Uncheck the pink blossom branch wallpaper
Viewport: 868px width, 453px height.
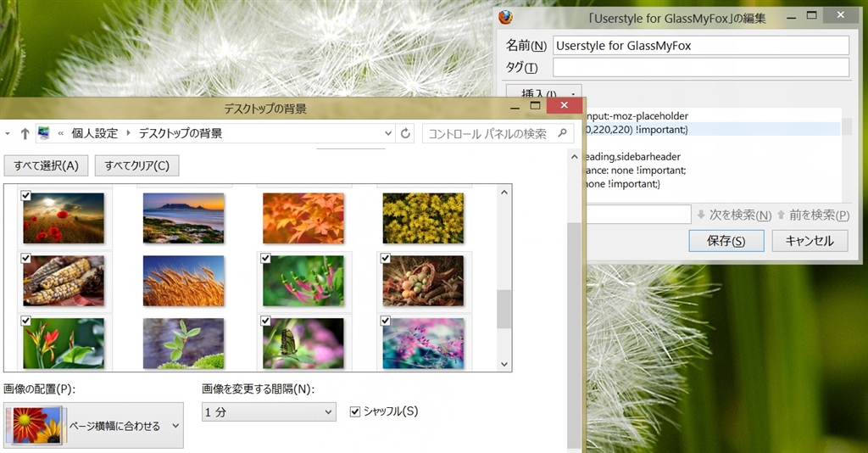tap(386, 321)
